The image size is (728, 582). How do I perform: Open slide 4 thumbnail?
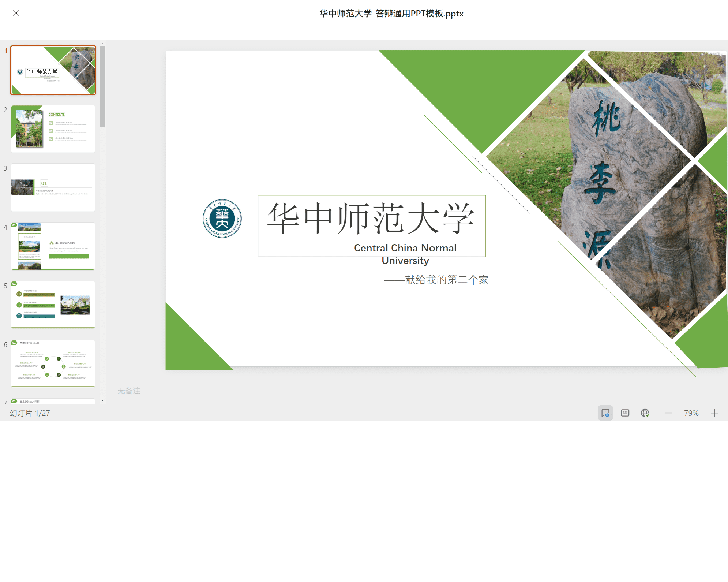[53, 246]
